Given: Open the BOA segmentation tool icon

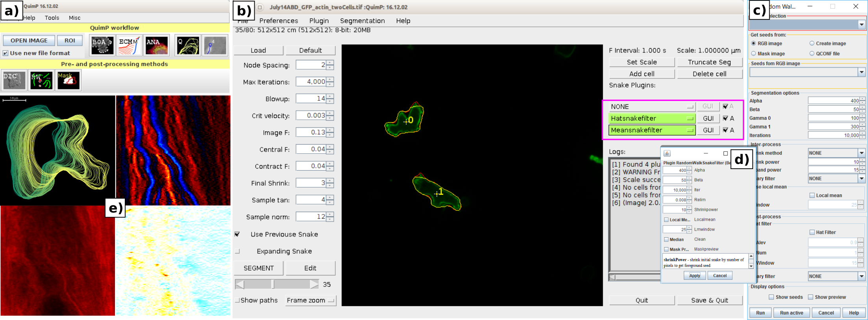Looking at the screenshot, I should [102, 45].
